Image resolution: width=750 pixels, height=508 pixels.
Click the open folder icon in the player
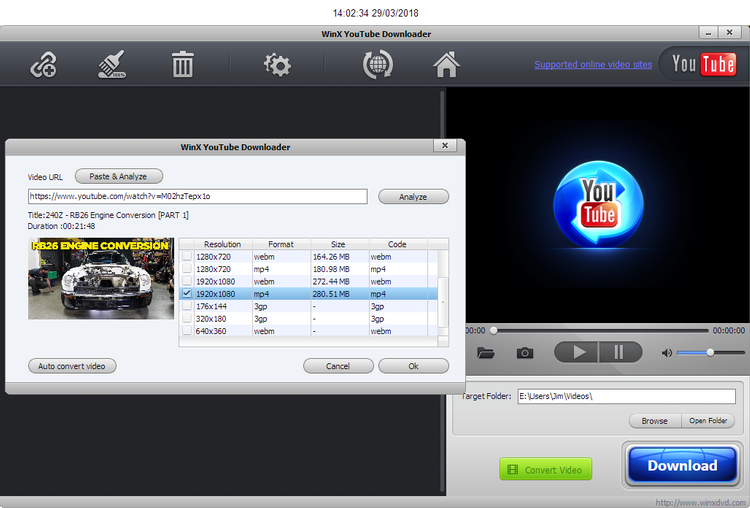[x=485, y=353]
